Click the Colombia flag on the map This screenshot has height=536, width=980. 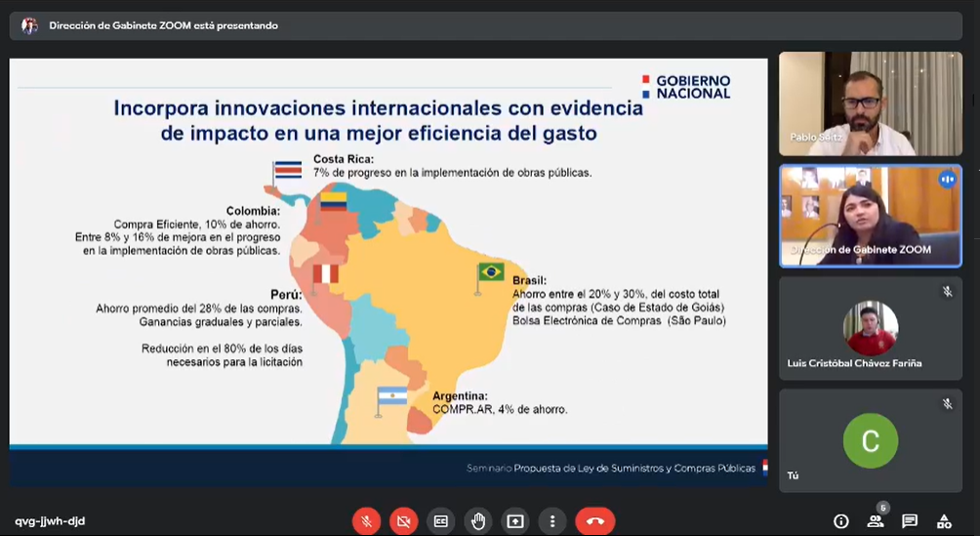click(333, 201)
